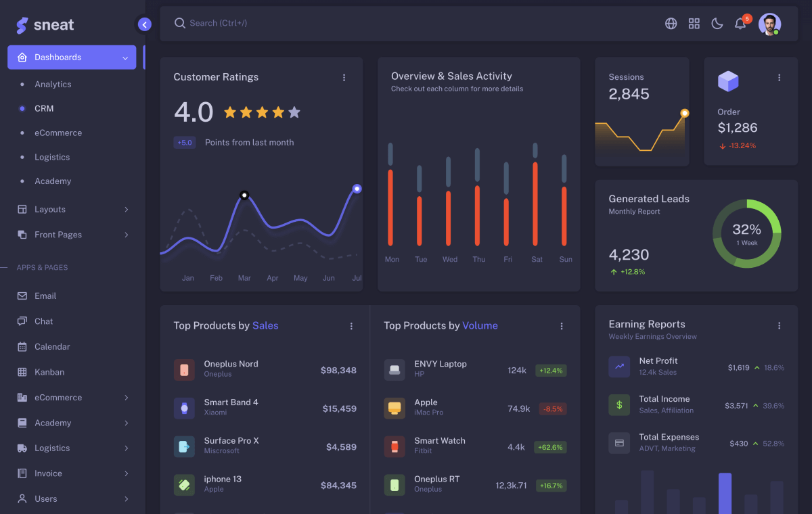This screenshot has height=514, width=812.
Task: Open the Analytics dashboard
Action: 53,84
